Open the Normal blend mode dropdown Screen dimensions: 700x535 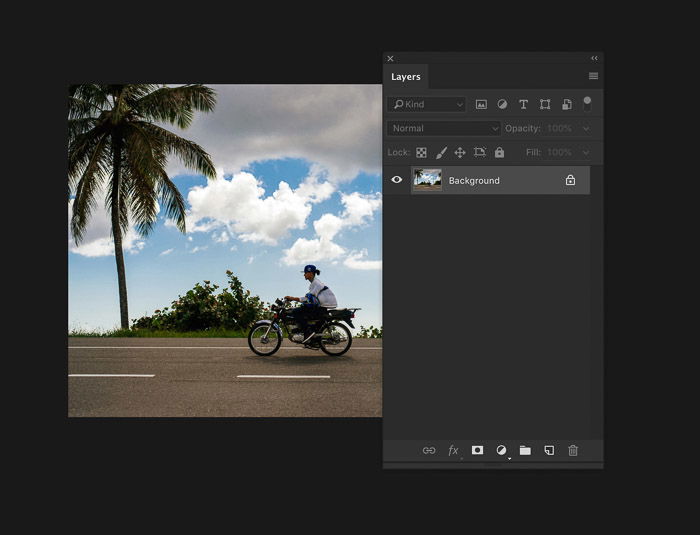[444, 128]
